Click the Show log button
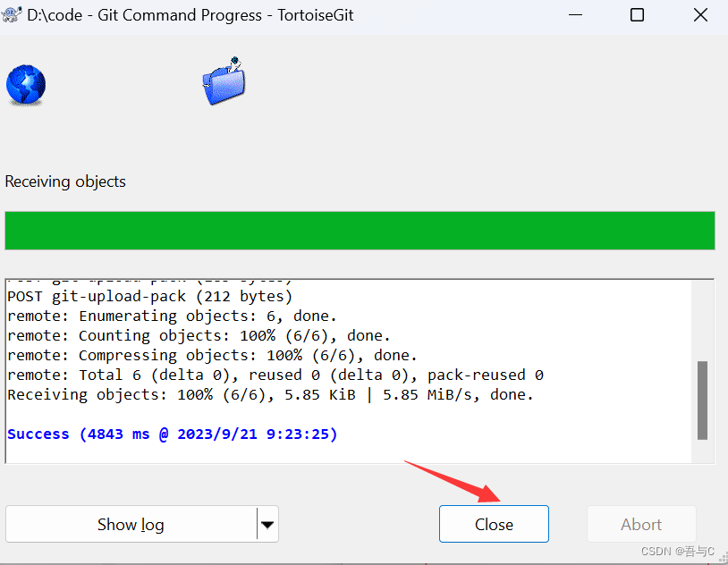The width and height of the screenshot is (728, 565). (x=131, y=524)
